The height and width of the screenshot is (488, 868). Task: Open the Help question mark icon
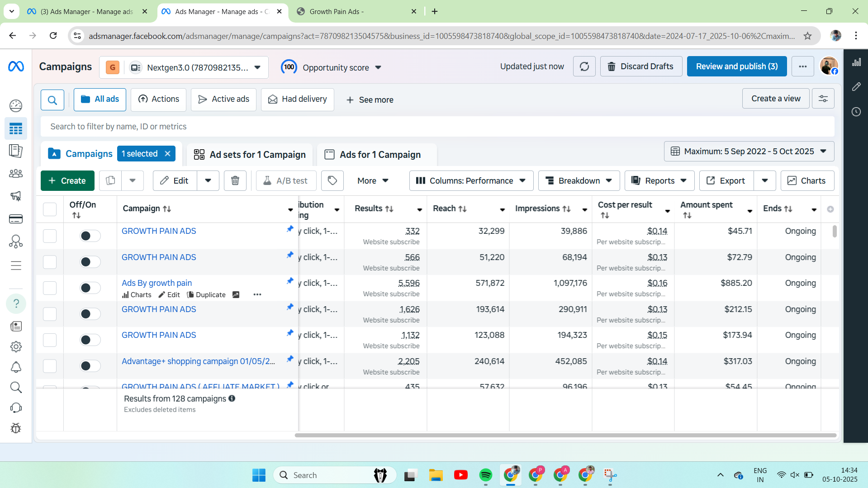coord(16,303)
